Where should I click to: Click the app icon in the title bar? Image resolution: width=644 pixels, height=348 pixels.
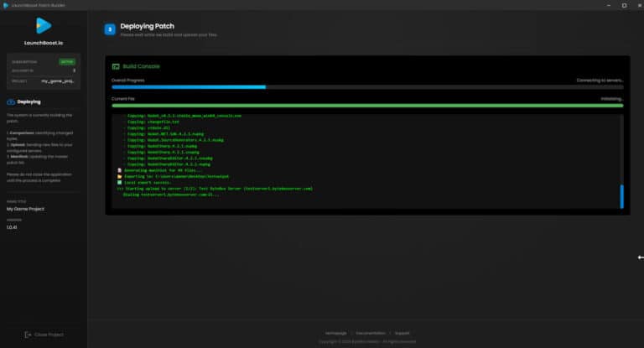[x=5, y=5]
